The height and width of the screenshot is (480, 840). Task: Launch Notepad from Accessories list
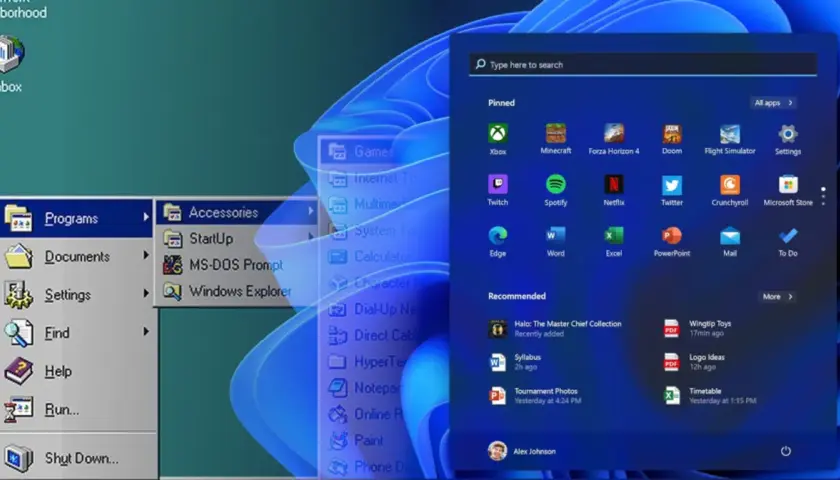[x=364, y=388]
